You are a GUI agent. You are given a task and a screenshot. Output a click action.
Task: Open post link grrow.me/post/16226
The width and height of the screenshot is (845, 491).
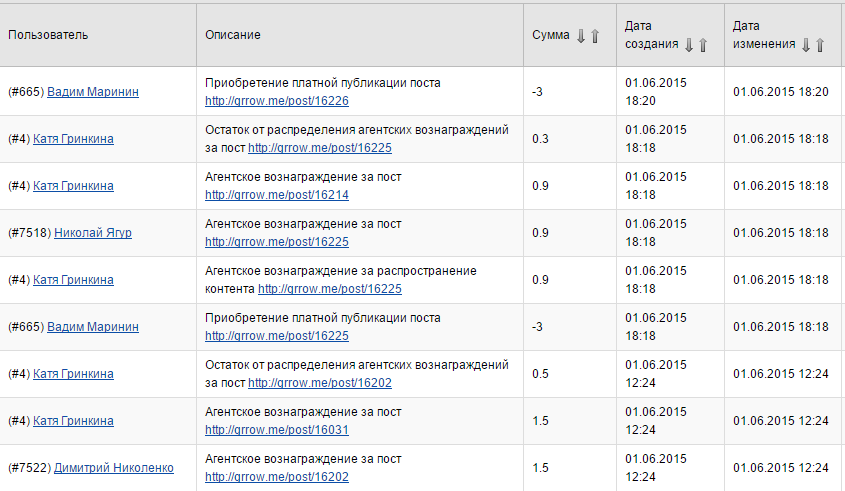277,101
